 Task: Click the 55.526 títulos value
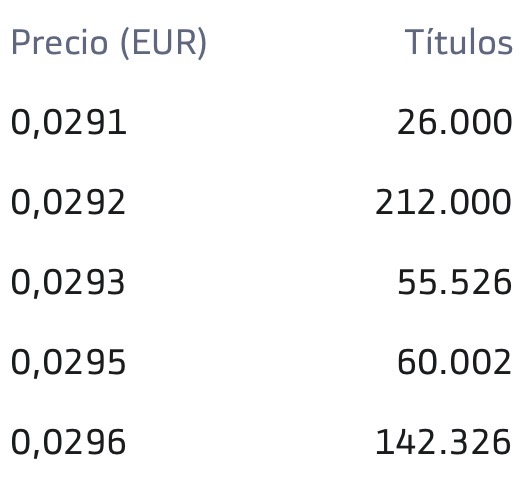(455, 282)
